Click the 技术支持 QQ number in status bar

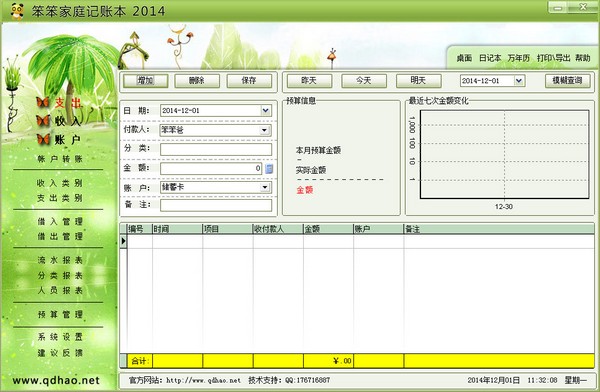click(x=307, y=381)
